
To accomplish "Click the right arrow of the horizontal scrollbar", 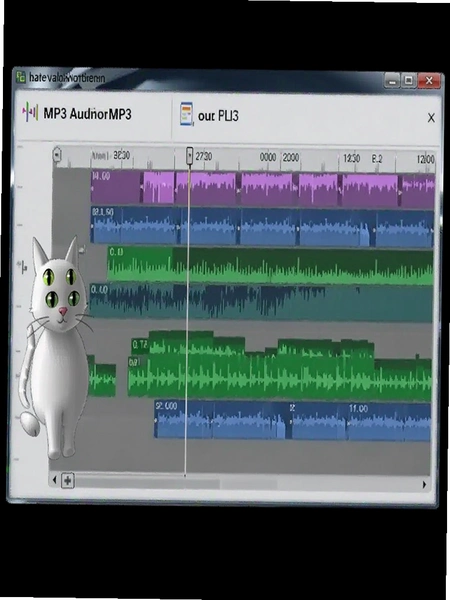I will [x=424, y=484].
